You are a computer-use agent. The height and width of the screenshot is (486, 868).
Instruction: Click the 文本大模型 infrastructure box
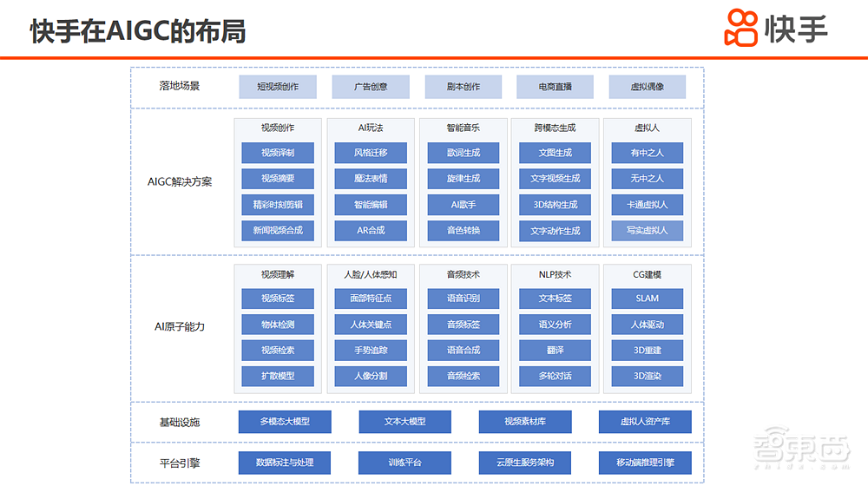pos(404,422)
